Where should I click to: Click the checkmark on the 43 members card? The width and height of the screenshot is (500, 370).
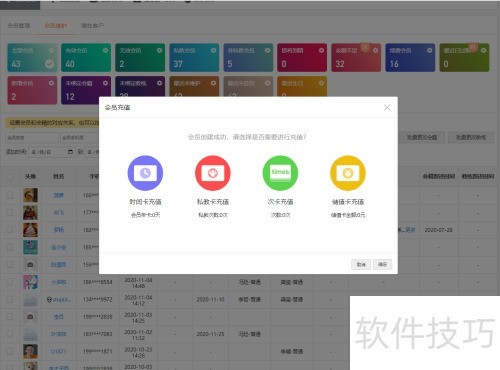(x=49, y=64)
